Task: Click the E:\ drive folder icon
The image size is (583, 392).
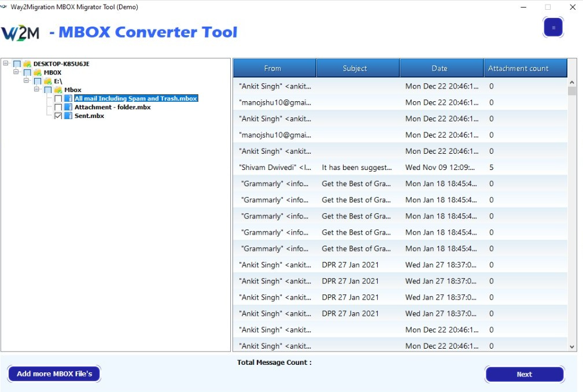Action: coord(48,82)
